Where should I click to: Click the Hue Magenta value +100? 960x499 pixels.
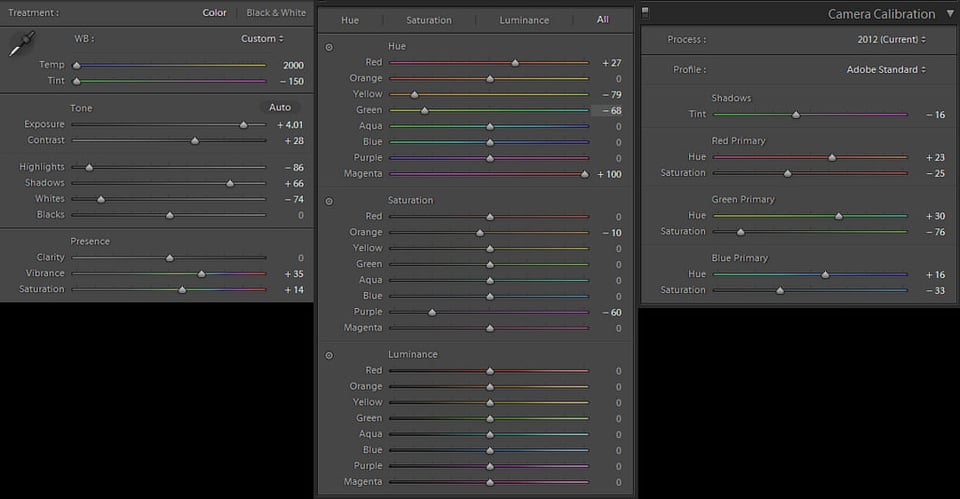tap(609, 174)
